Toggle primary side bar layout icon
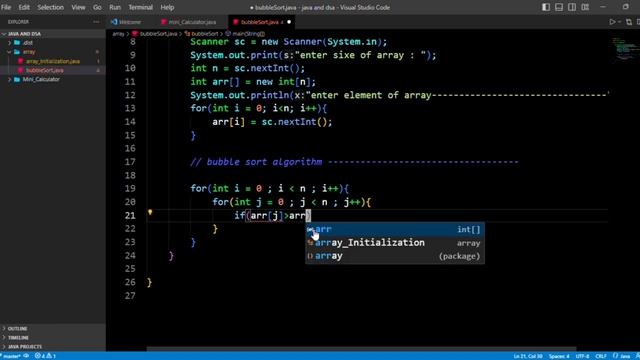 pos(546,7)
